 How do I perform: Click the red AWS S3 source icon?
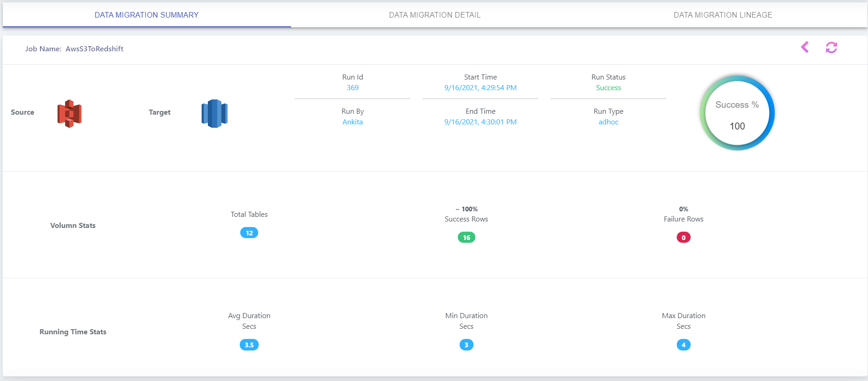(69, 113)
